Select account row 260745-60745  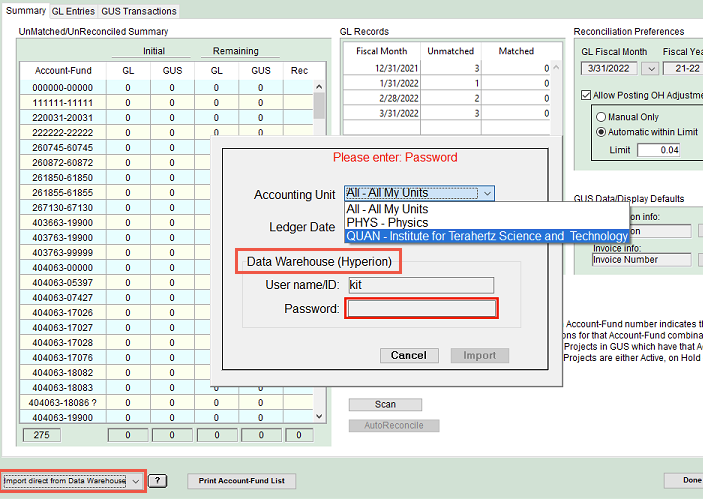pyautogui.click(x=62, y=147)
